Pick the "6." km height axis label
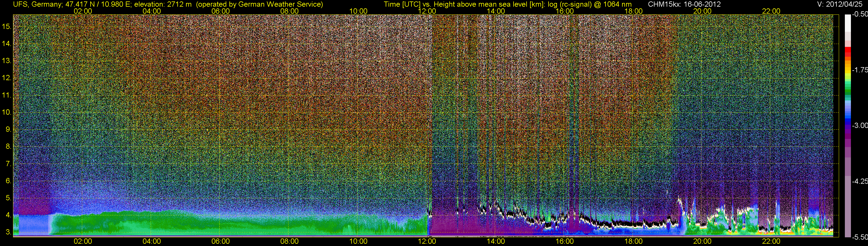This screenshot has height=246, width=868. click(x=8, y=181)
